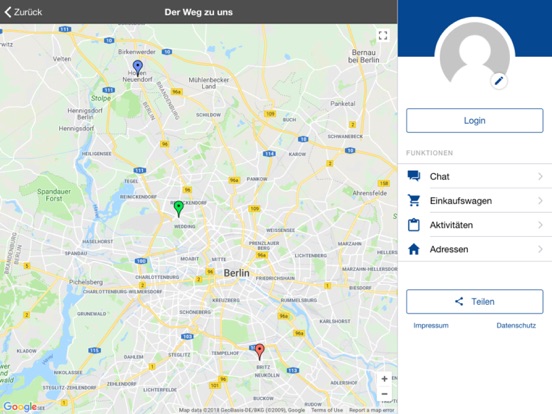Click the Mühlenbecker Land map label

(x=209, y=83)
